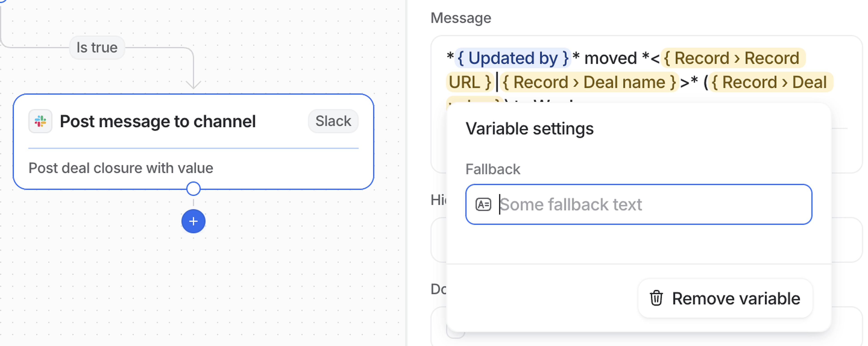The height and width of the screenshot is (346, 868).
Task: Click the Slack badge on the node
Action: (x=333, y=121)
